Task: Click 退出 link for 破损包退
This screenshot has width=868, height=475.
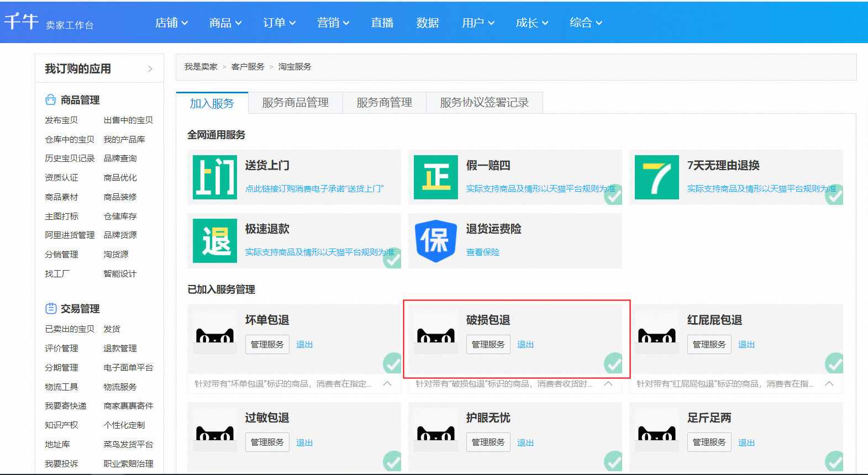Action: 525,344
